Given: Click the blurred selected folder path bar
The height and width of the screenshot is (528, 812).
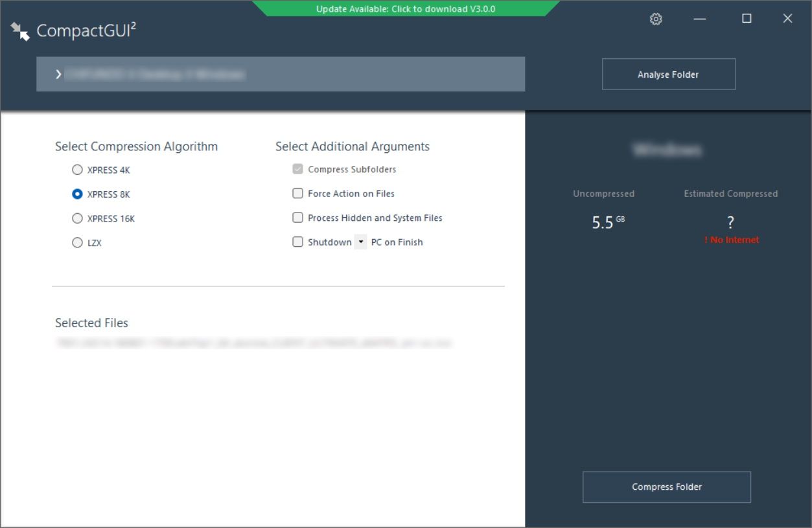Looking at the screenshot, I should click(x=281, y=75).
